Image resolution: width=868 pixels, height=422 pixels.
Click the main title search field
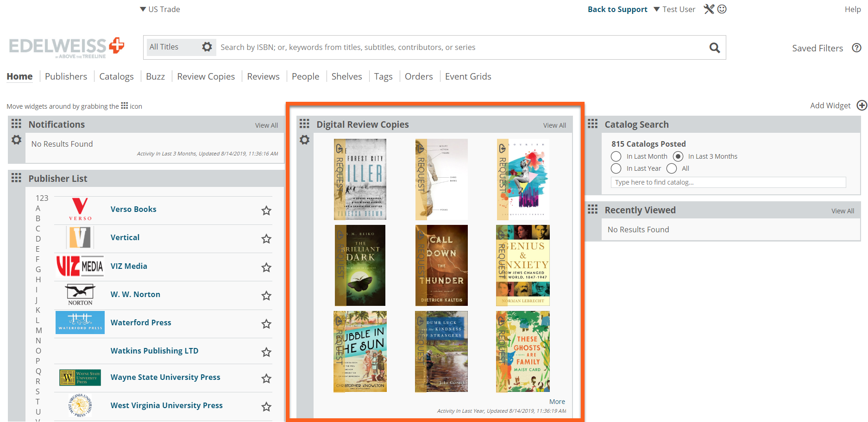[x=461, y=47]
